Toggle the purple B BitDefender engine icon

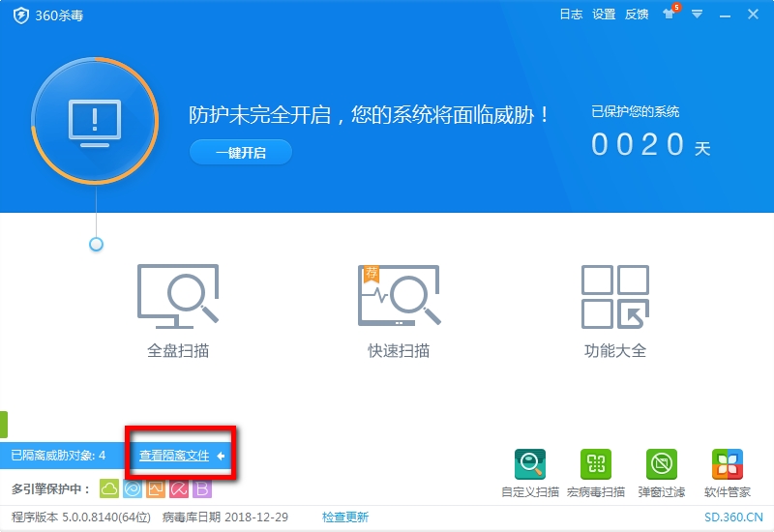coord(202,488)
